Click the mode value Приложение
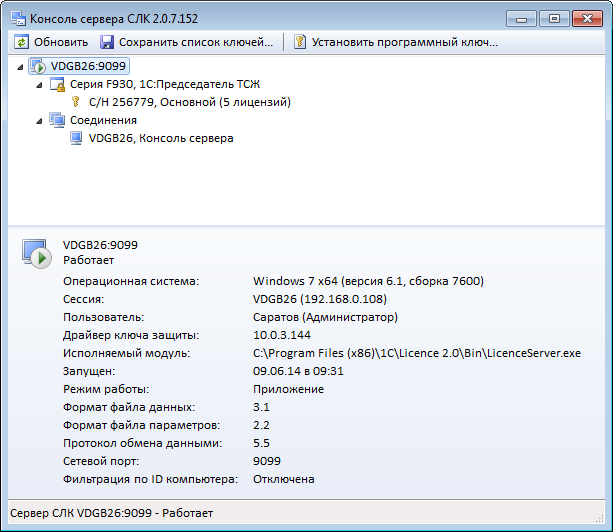This screenshot has height=532, width=613. [289, 389]
